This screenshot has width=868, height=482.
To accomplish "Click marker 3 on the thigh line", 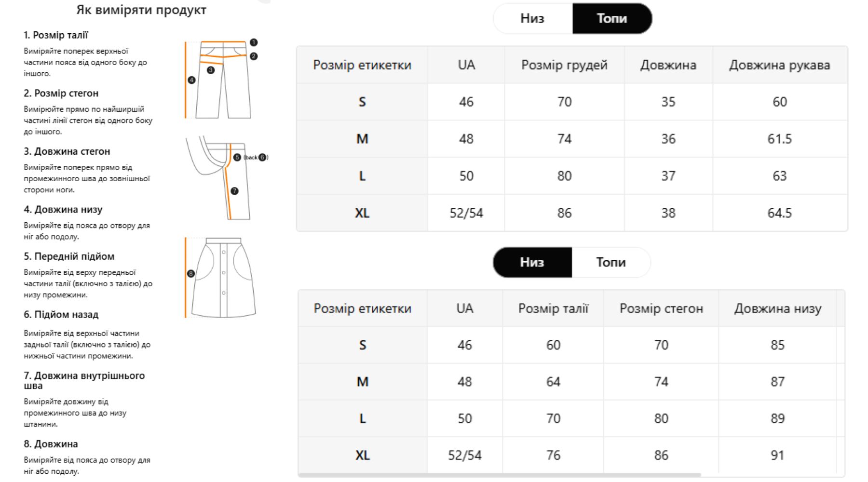I will [210, 70].
